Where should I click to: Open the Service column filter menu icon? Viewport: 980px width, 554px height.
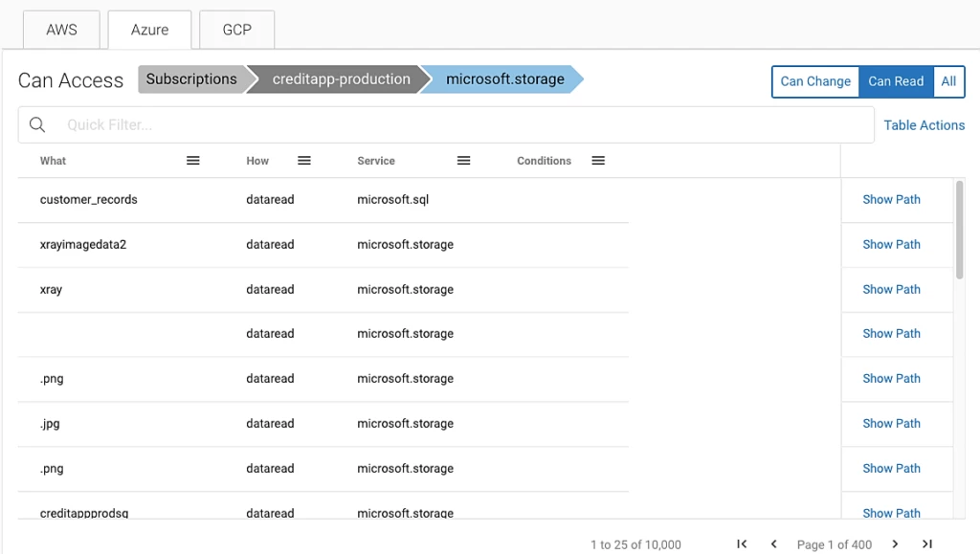click(x=464, y=160)
